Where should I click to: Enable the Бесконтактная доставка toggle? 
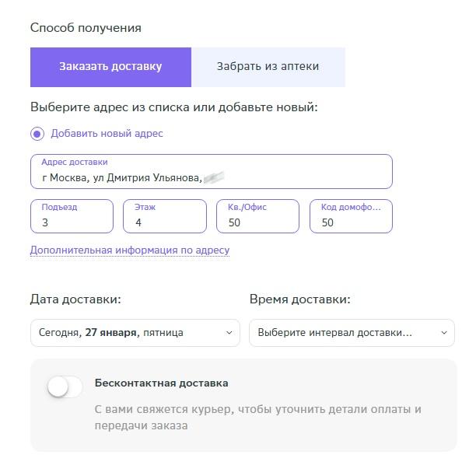[65, 387]
